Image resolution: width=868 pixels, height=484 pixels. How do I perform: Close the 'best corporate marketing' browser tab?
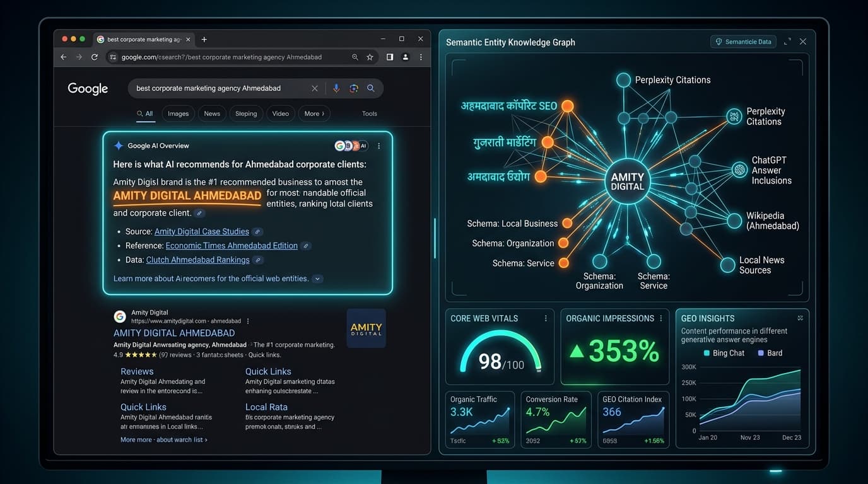click(188, 39)
